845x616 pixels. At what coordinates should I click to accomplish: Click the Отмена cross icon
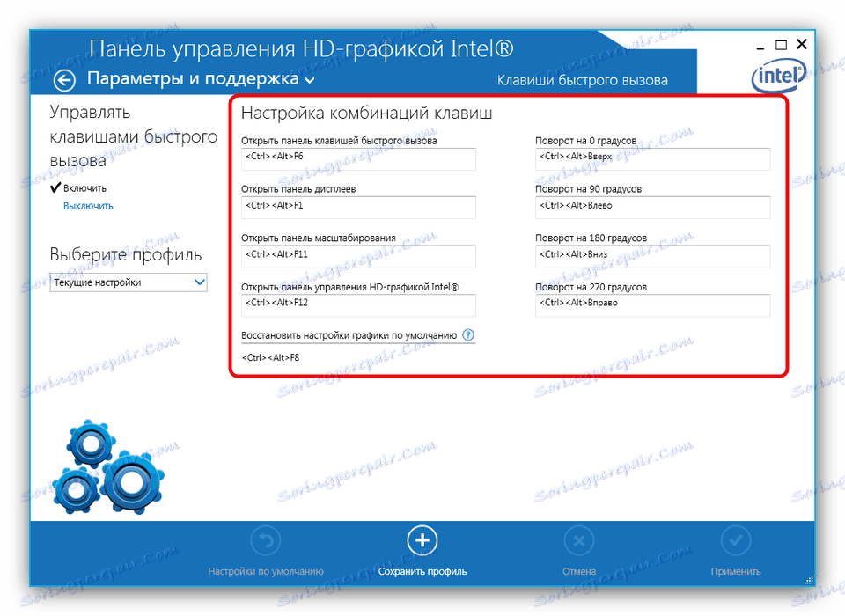click(x=579, y=540)
